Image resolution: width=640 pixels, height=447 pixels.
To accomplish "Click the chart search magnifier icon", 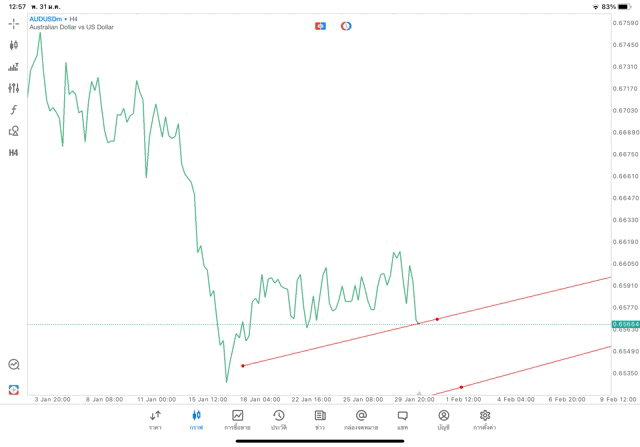I will pos(13,365).
